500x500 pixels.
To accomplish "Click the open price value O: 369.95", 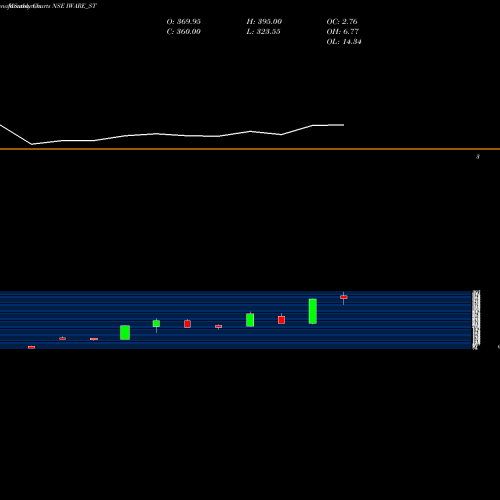I will 184,22.
